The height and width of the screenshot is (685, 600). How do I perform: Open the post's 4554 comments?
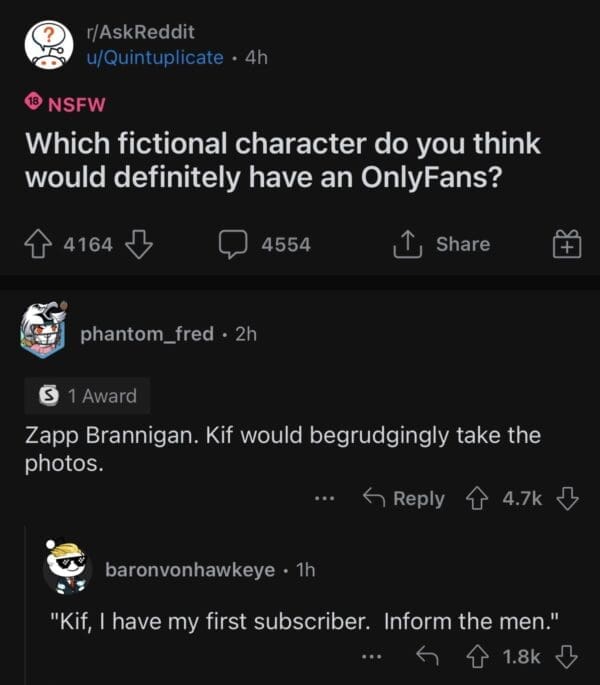pos(265,244)
